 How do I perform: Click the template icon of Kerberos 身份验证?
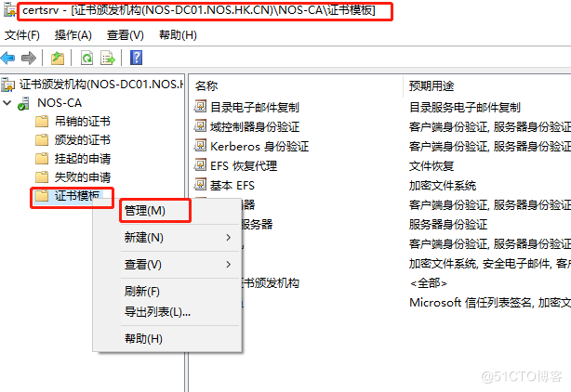[x=200, y=146]
